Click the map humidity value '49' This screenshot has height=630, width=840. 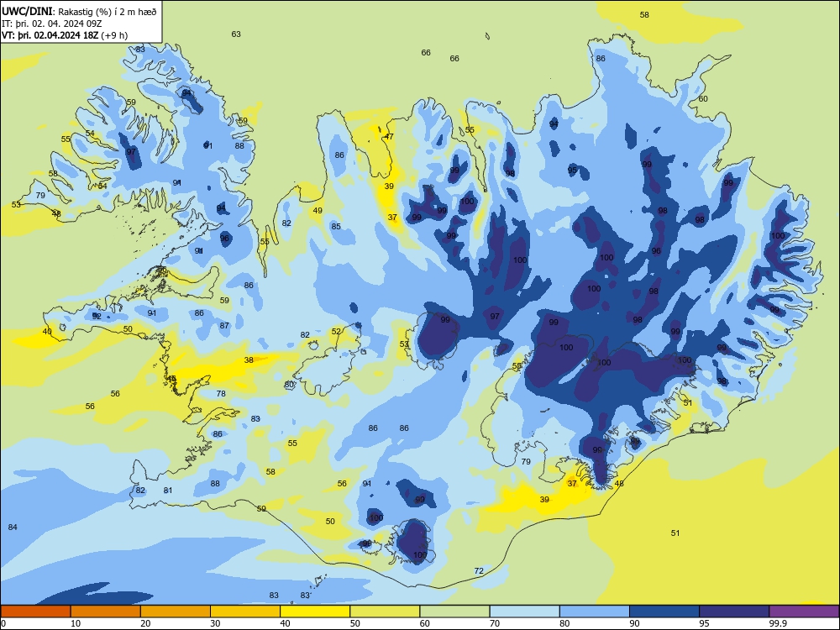318,211
